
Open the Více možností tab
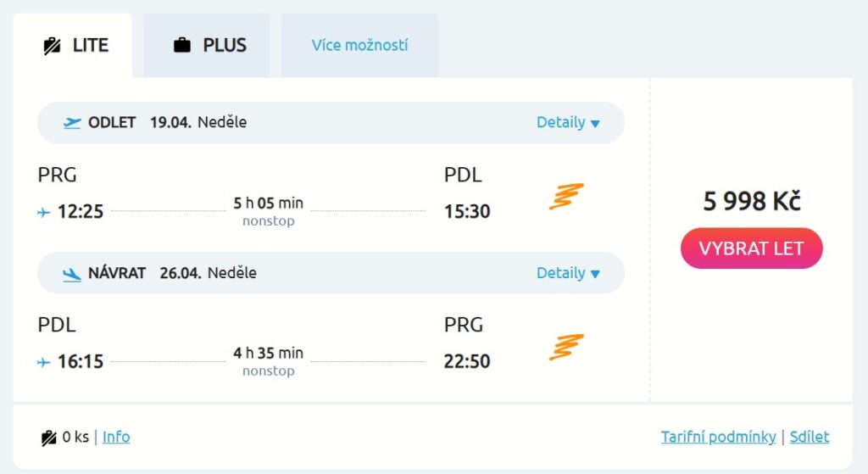coord(359,46)
